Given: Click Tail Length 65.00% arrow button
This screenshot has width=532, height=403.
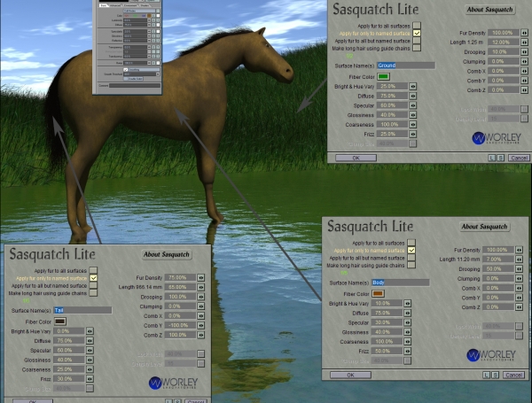Looking at the screenshot, I should click(x=201, y=287).
